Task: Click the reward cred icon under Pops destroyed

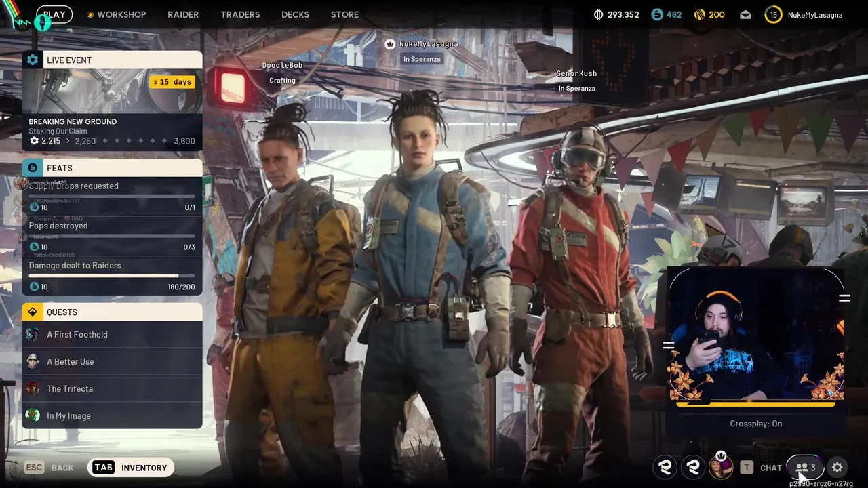Action: point(34,247)
